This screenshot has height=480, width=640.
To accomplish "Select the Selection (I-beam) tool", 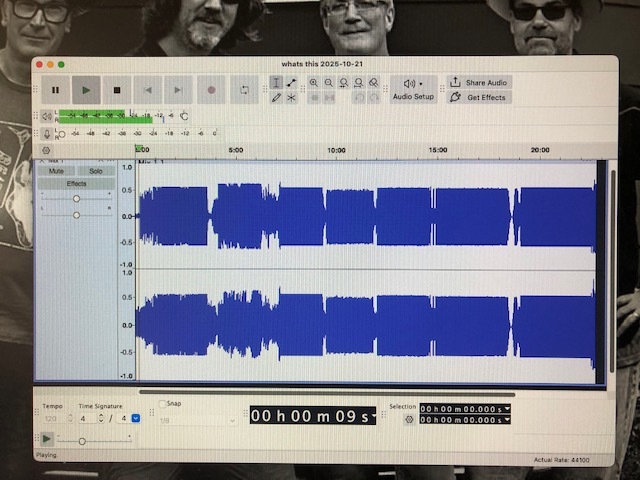I will pos(276,83).
